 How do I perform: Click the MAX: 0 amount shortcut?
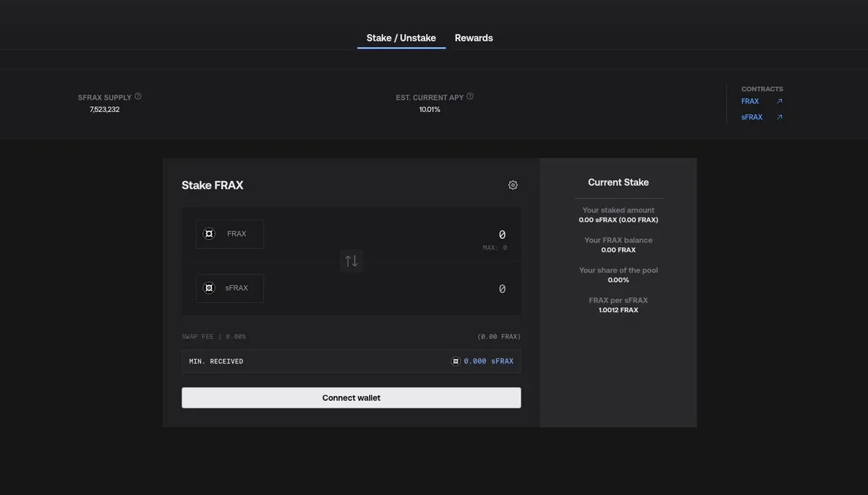click(x=495, y=248)
